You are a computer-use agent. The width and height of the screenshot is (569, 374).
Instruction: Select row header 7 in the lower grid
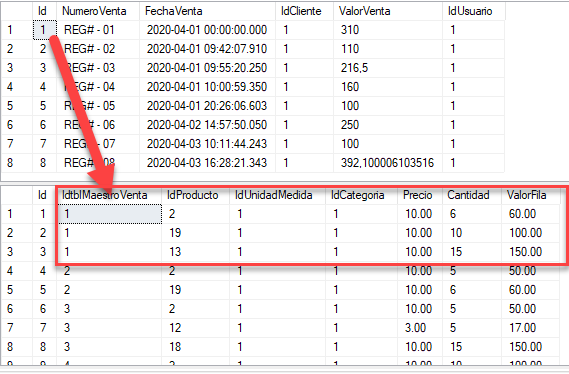17,328
